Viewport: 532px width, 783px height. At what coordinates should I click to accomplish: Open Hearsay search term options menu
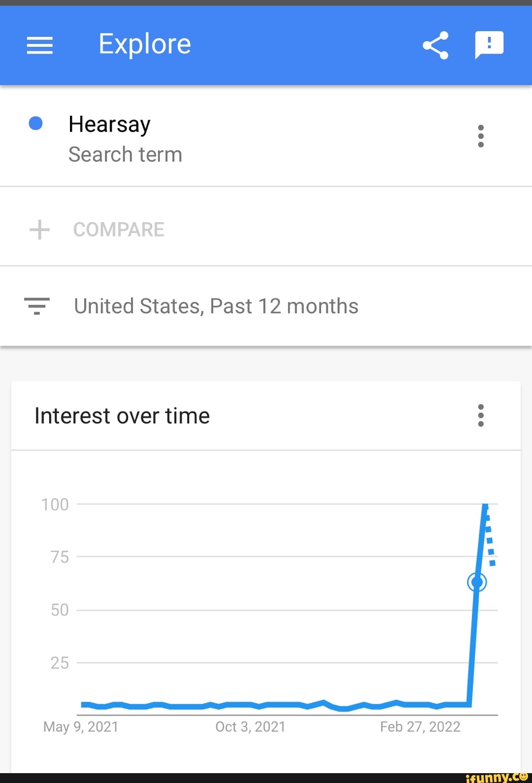click(481, 136)
